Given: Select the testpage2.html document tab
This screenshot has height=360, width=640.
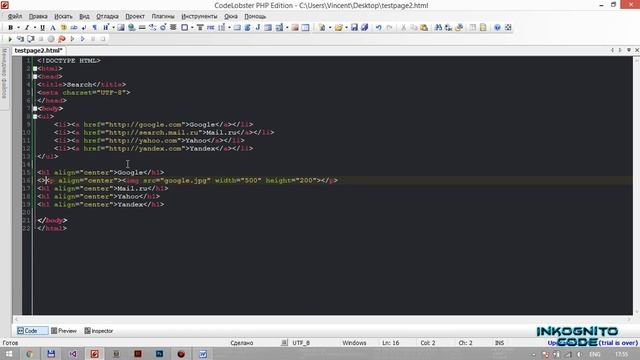Looking at the screenshot, I should pos(38,51).
